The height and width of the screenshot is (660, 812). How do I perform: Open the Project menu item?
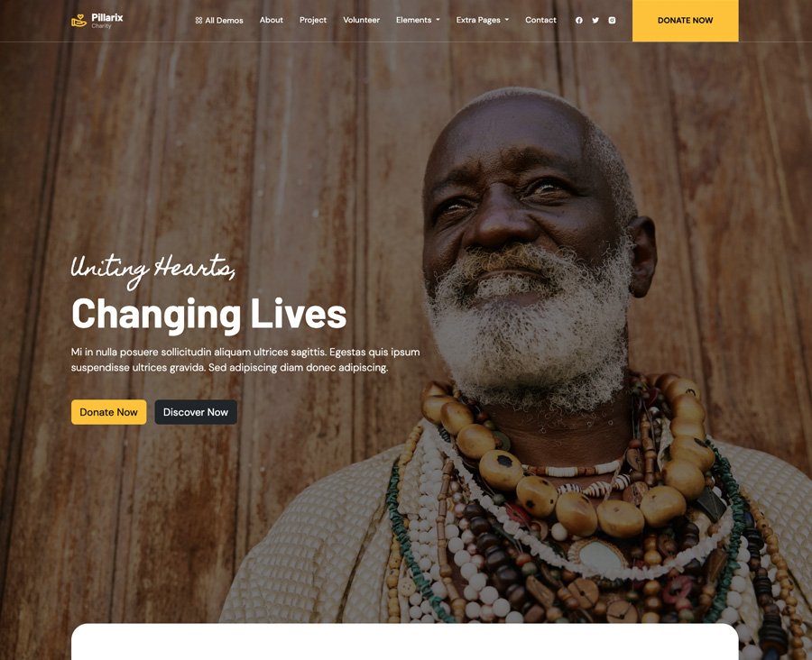[313, 20]
